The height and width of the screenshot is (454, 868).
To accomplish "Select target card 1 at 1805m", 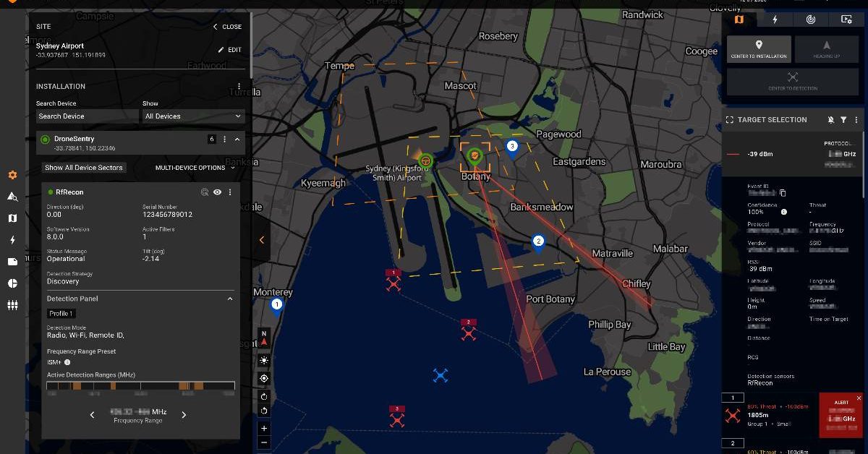I will (770, 415).
